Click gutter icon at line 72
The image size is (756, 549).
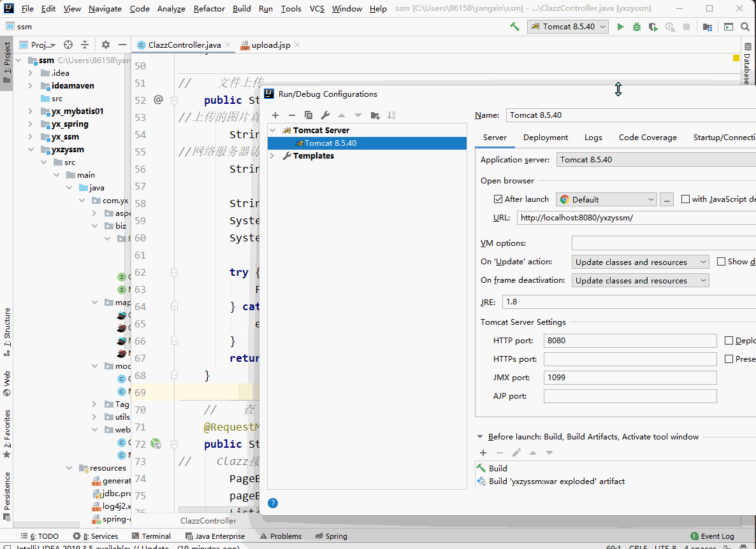(156, 444)
